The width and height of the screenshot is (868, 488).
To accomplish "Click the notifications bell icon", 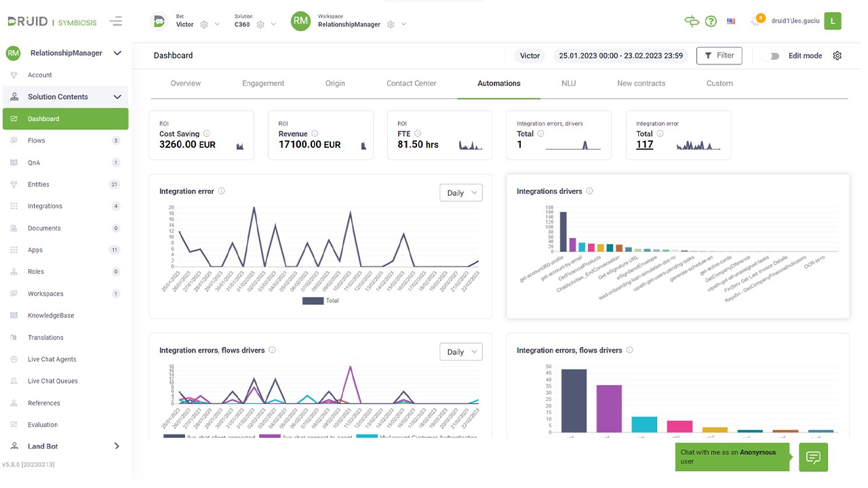I will pyautogui.click(x=755, y=21).
